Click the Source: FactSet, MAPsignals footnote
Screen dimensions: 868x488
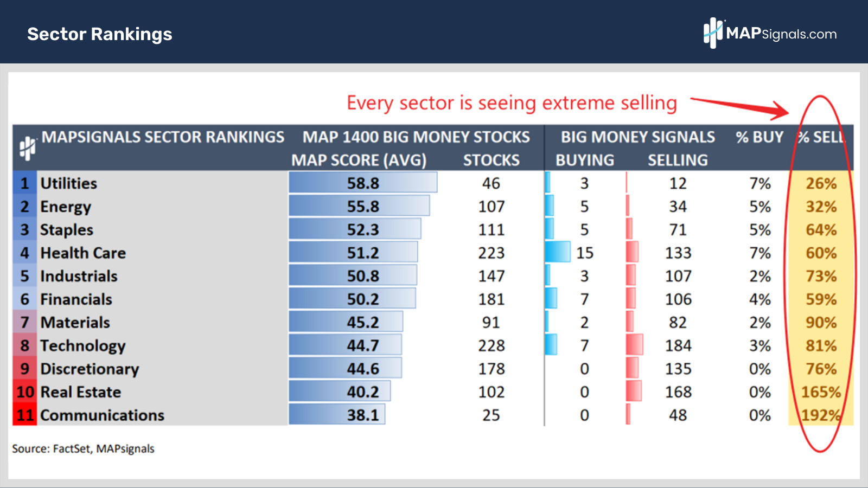point(83,449)
